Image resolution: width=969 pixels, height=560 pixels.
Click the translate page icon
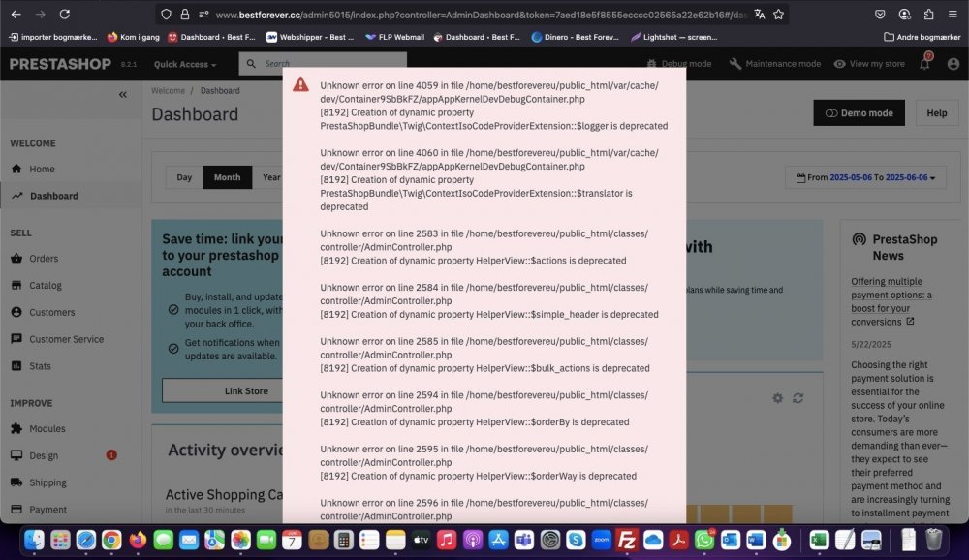click(759, 15)
